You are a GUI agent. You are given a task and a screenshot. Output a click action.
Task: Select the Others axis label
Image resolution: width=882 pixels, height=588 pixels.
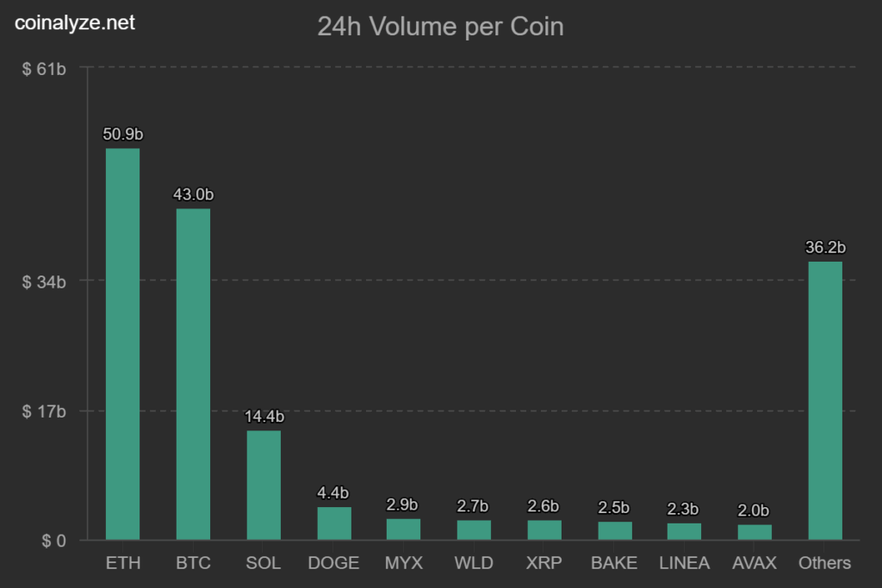click(824, 563)
